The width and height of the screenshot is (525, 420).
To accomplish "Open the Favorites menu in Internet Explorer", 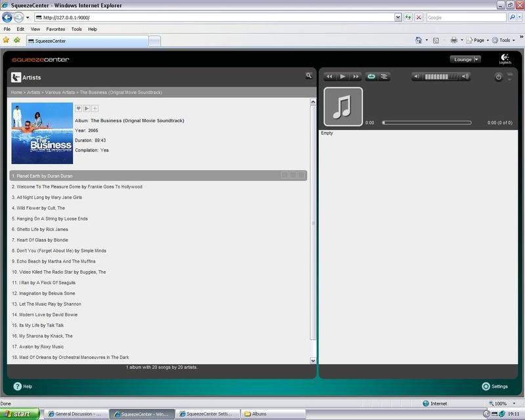I will [x=55, y=29].
